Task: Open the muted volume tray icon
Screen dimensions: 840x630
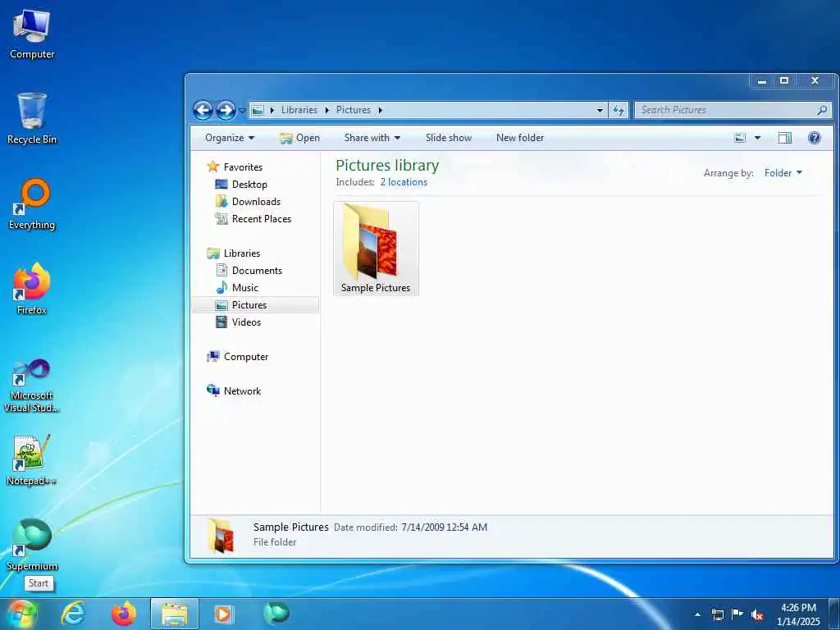Action: (757, 615)
